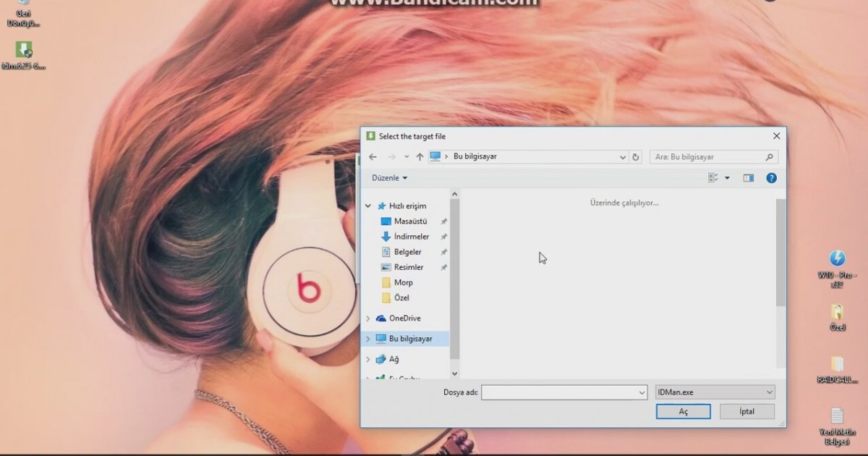This screenshot has height=456, width=868.
Task: Select the RAIDCALL desktop icon
Action: pos(837,369)
